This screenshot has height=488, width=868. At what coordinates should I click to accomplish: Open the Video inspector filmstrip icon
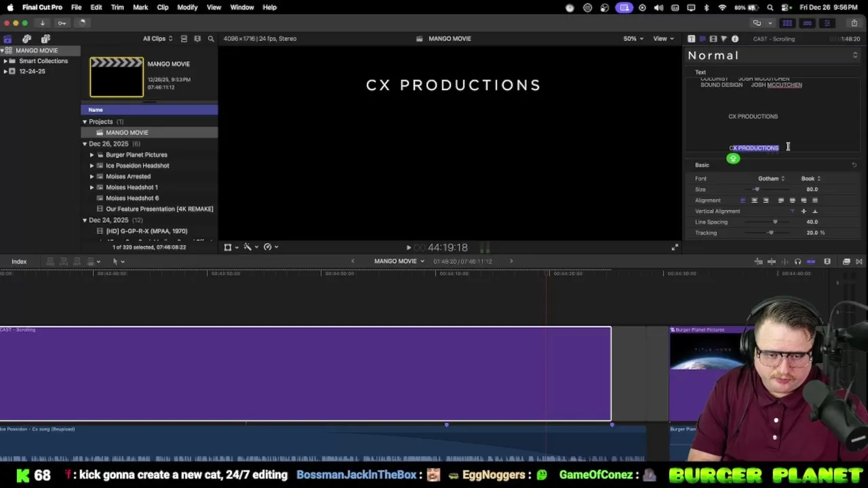coord(713,39)
